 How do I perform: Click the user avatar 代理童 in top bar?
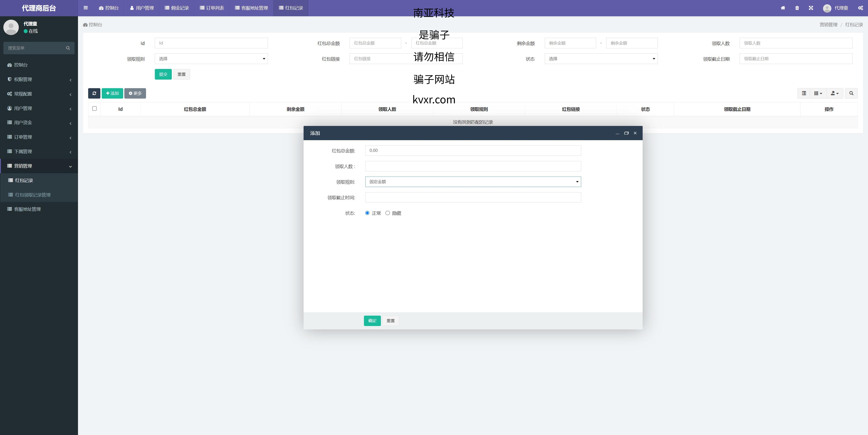coord(835,8)
